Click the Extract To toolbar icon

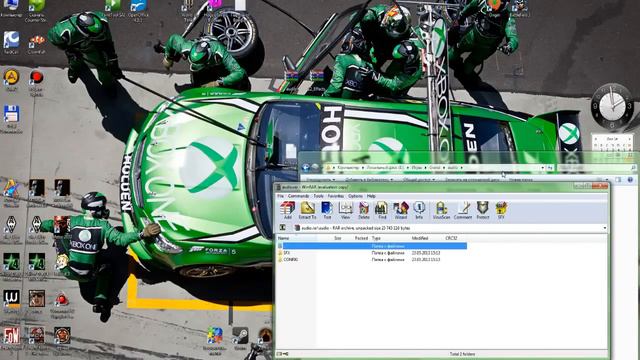[x=307, y=211]
